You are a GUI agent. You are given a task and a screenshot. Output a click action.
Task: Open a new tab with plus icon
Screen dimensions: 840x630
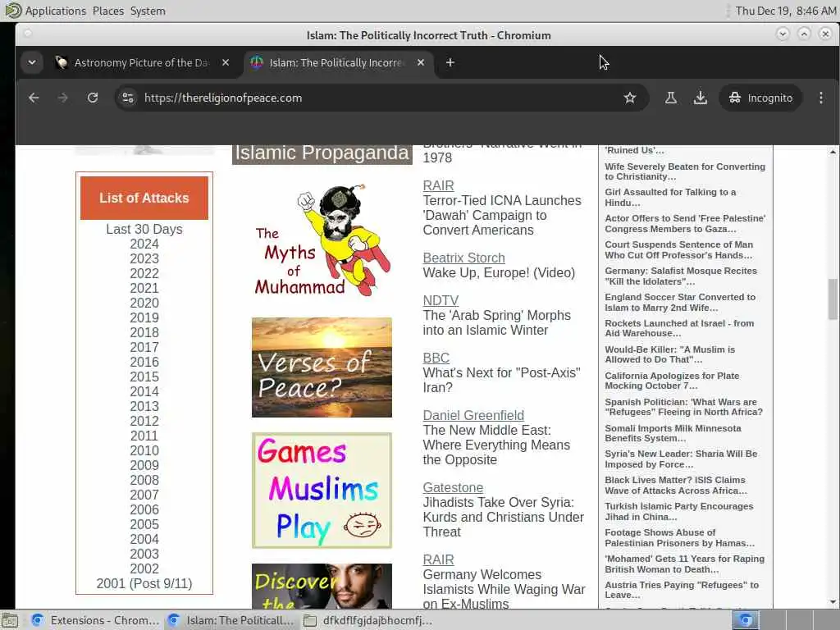(450, 62)
